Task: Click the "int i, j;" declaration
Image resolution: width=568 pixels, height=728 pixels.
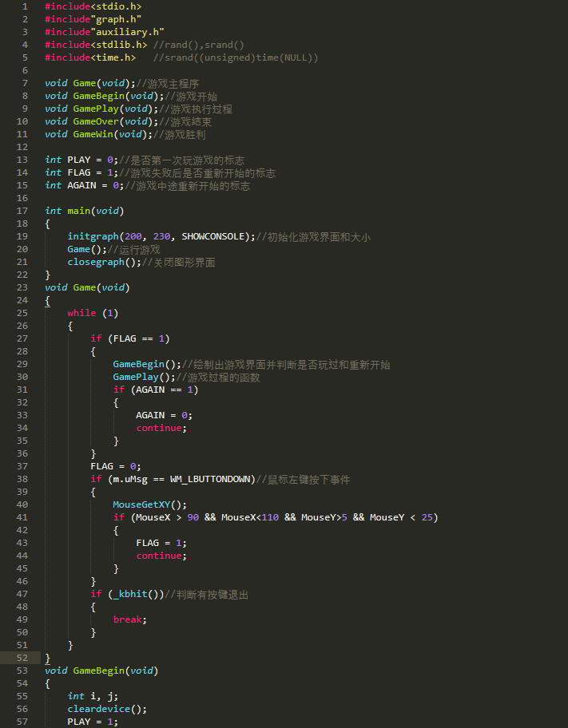Action: 93,696
